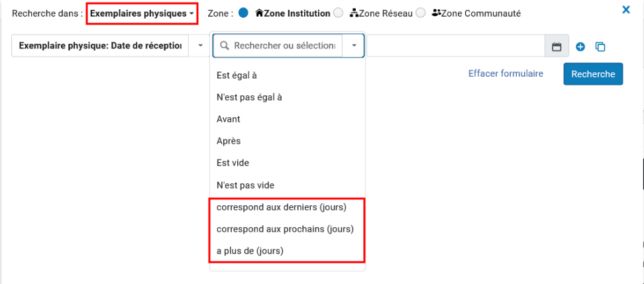The image size is (644, 284).
Task: Select the Zone Réseau radio button
Action: coord(338,13)
